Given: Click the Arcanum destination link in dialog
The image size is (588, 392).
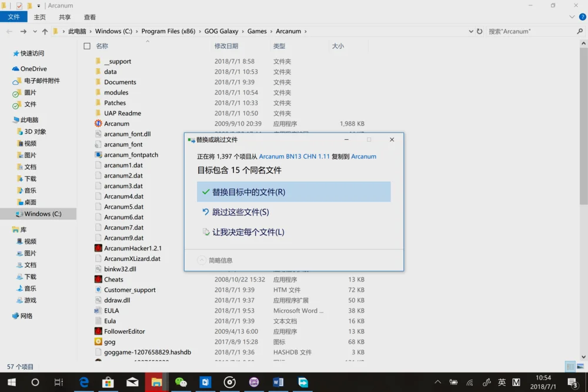Looking at the screenshot, I should point(363,156).
